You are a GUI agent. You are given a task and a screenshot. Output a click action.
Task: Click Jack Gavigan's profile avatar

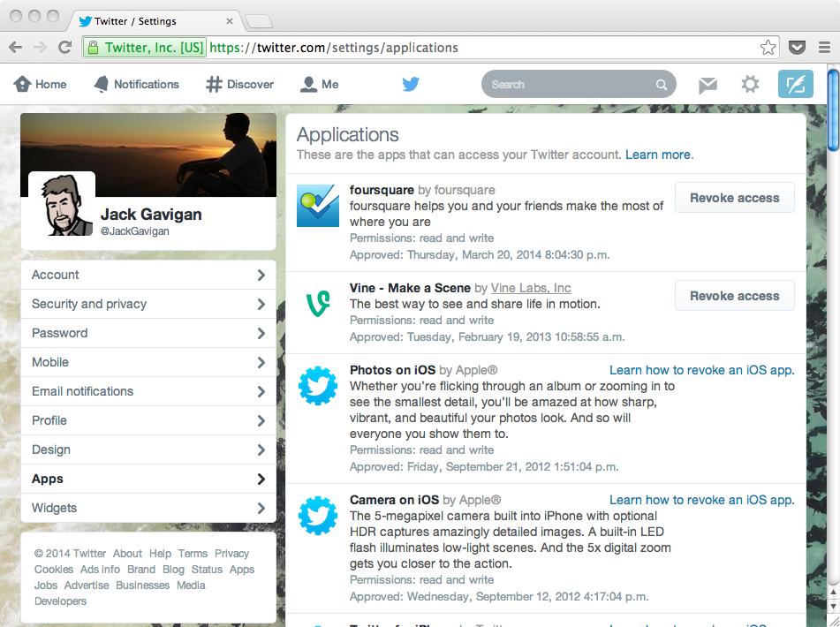coord(61,205)
